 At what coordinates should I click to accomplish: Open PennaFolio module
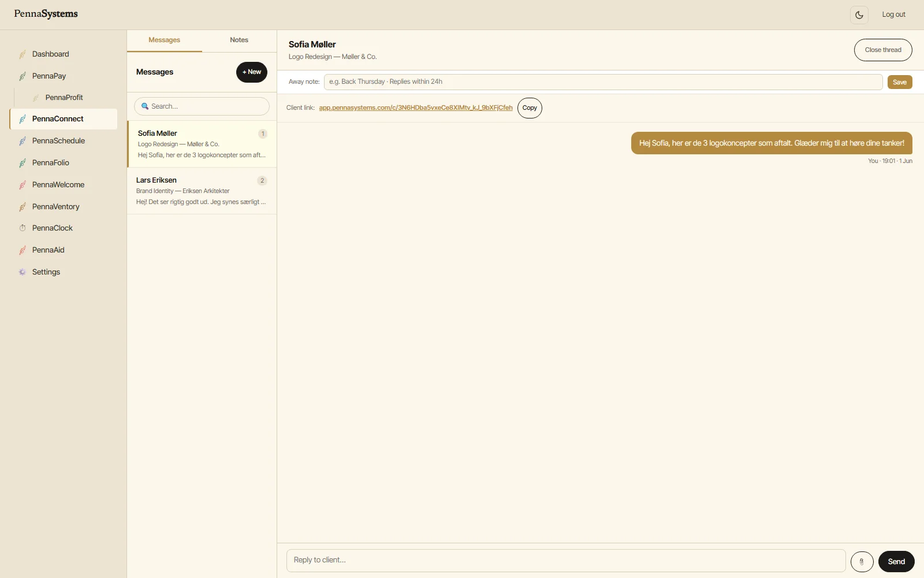64,163
